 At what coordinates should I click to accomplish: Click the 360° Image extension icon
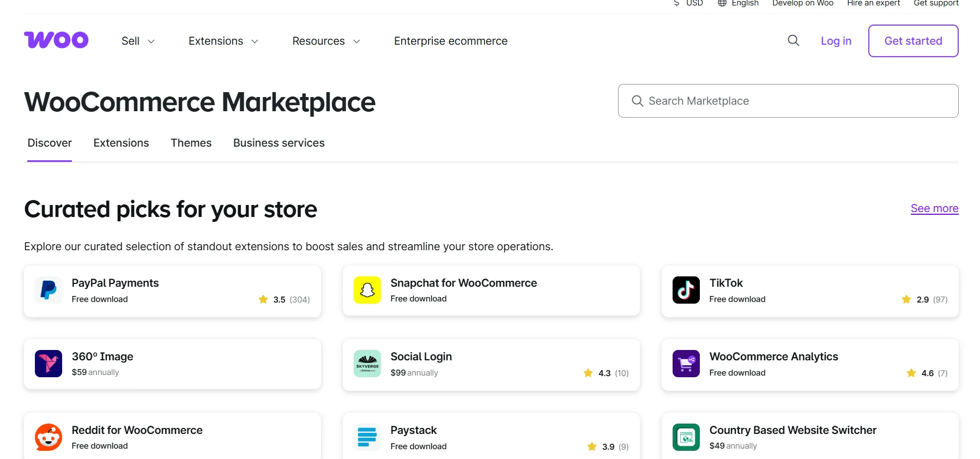point(49,364)
